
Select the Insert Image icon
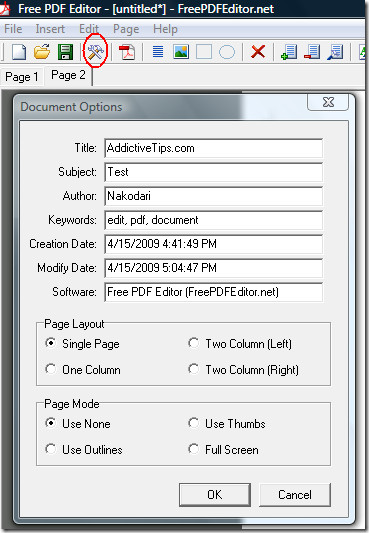181,52
